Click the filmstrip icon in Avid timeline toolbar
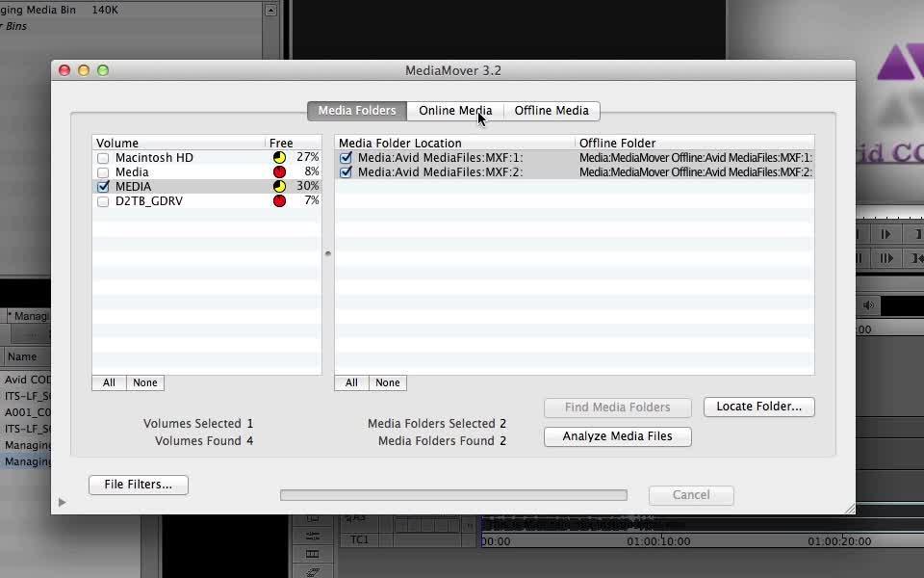This screenshot has width=924, height=578. [x=312, y=554]
